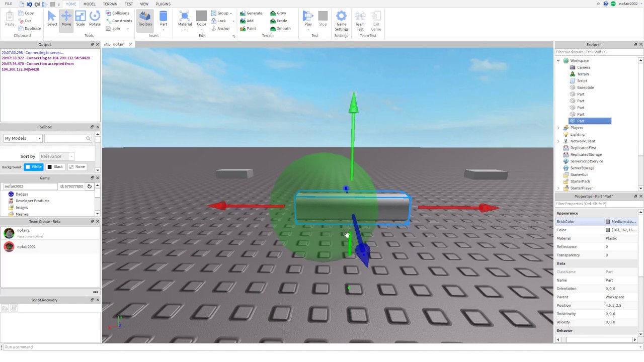644x362 pixels.
Task: Open the Color picker in Edit group
Action: pyautogui.click(x=201, y=19)
